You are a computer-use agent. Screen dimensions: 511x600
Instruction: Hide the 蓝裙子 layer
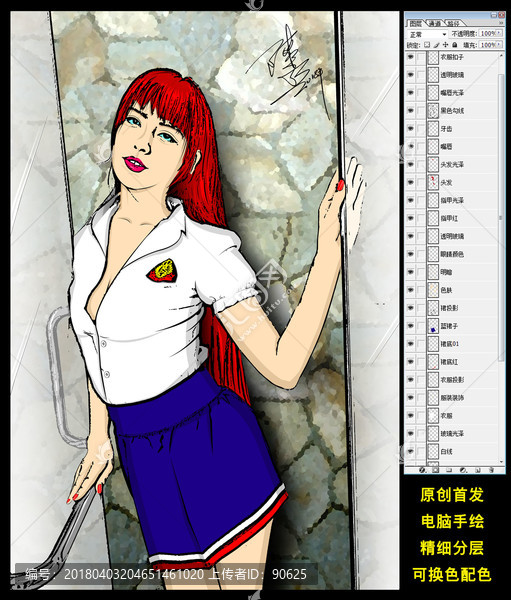411,326
